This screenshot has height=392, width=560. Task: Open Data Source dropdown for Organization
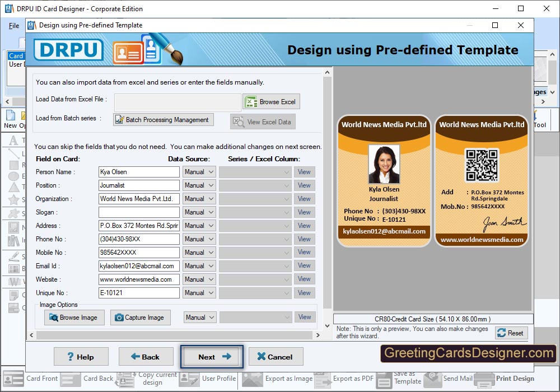coord(199,198)
